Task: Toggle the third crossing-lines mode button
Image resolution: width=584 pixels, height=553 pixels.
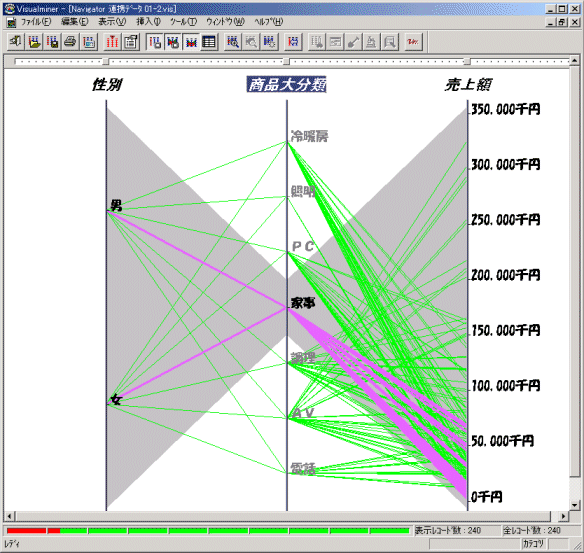Action: tap(191, 41)
